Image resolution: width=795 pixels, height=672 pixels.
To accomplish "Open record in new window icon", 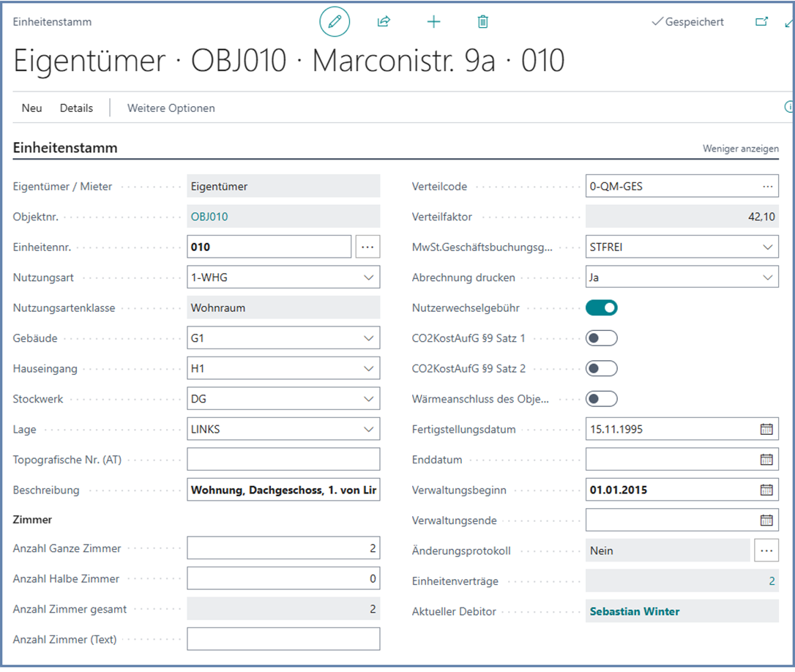I will [x=761, y=22].
